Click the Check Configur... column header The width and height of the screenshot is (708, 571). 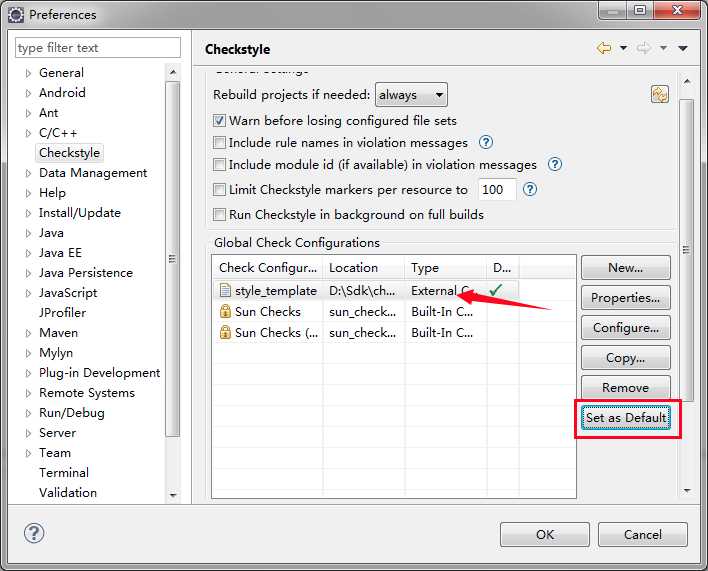coord(267,268)
